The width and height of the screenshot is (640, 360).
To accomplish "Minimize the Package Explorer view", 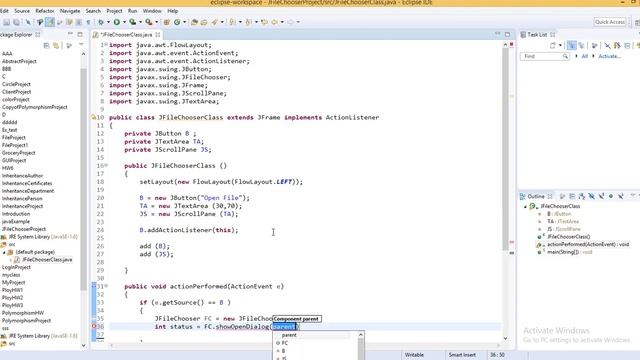I will point(70,34).
